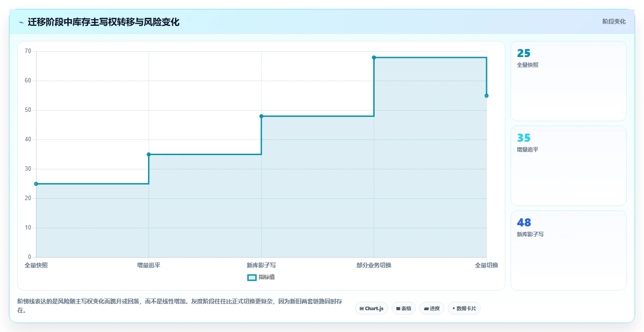Image resolution: width=644 pixels, height=332 pixels.
Task: Open the 新库影子写 card showing 48
Action: 568,250
